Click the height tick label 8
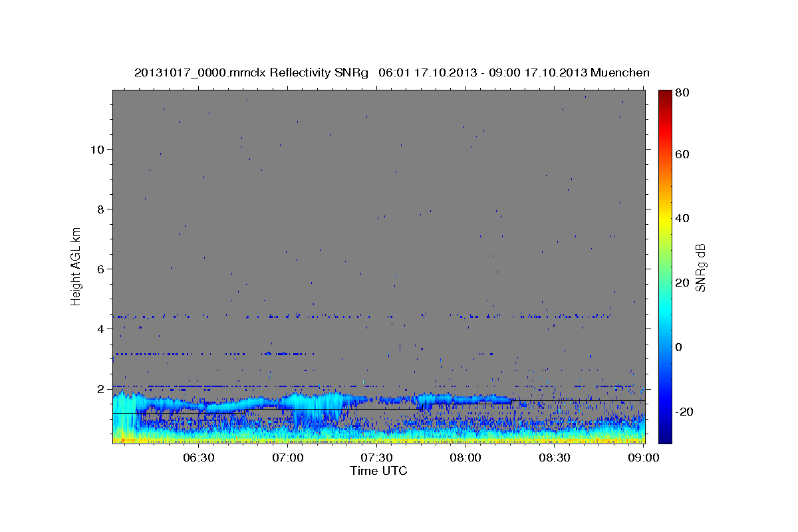Screen dimensions: 798x532 [x=101, y=209]
